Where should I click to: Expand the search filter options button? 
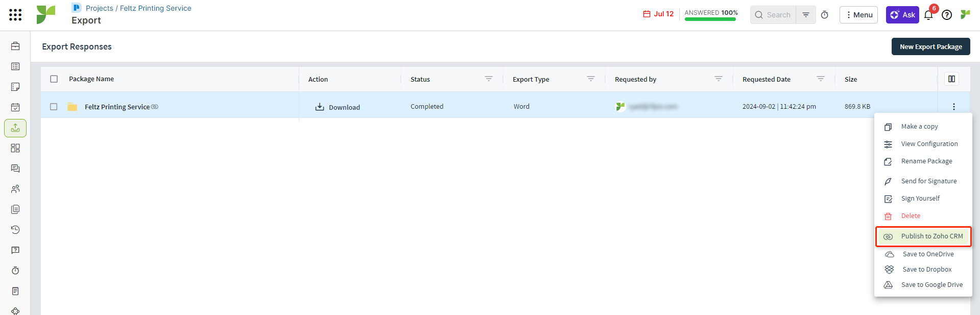pos(805,15)
